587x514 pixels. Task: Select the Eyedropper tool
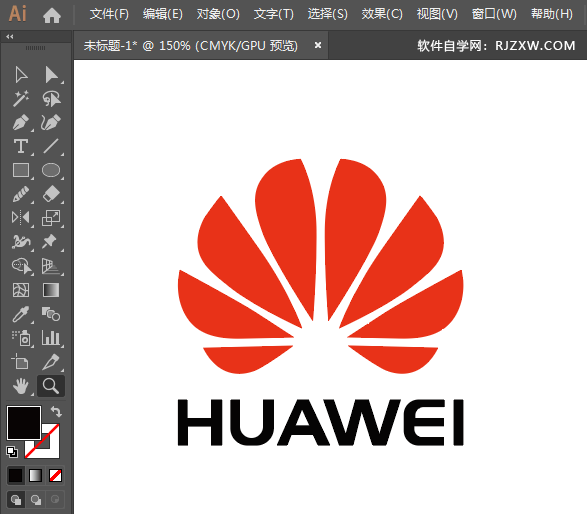(21, 314)
